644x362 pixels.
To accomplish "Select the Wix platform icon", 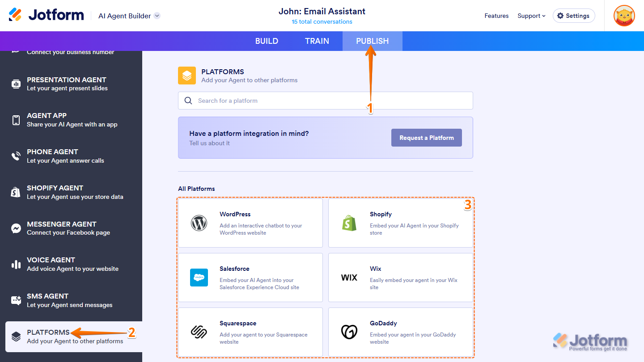I will (349, 278).
